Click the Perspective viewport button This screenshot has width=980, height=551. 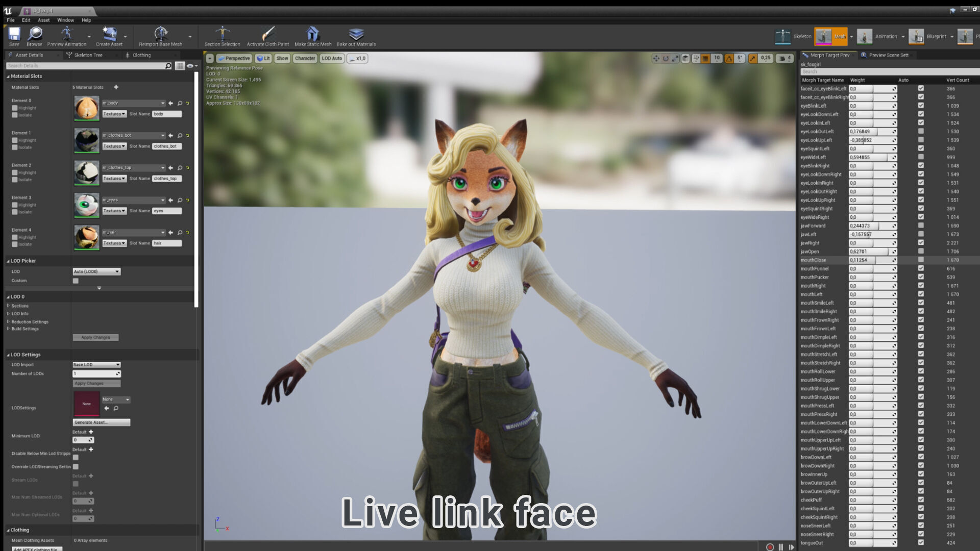tap(234, 58)
